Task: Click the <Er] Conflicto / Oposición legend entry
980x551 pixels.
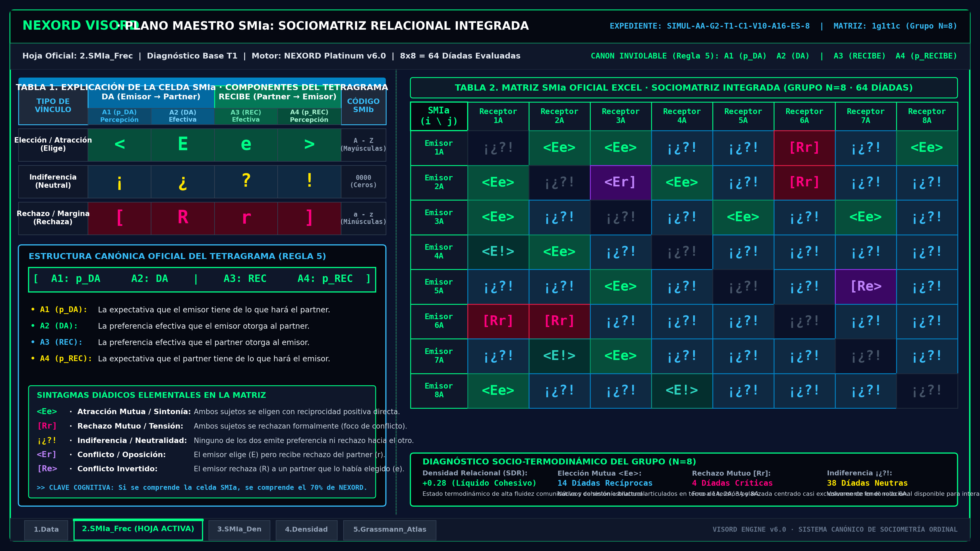Action: [211, 455]
